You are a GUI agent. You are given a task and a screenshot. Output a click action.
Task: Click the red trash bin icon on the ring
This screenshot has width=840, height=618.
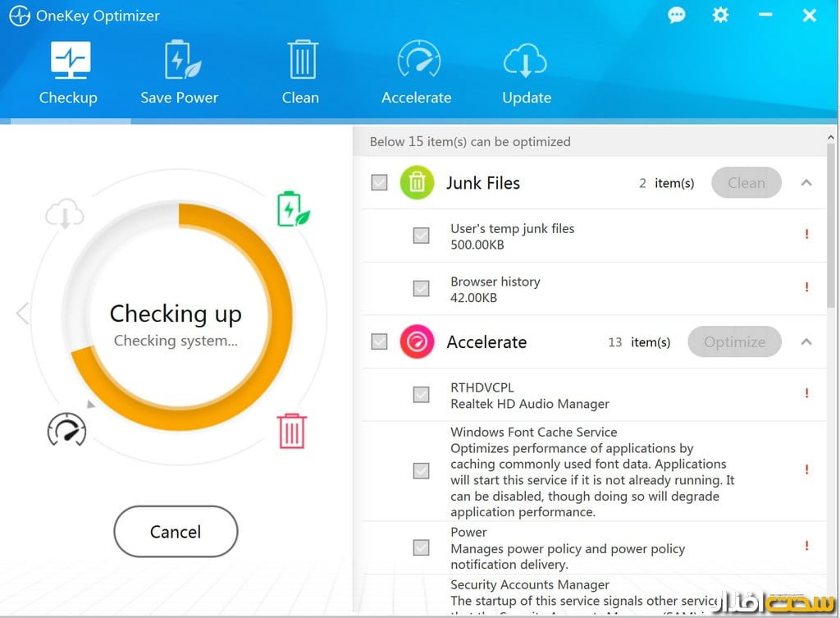[292, 430]
